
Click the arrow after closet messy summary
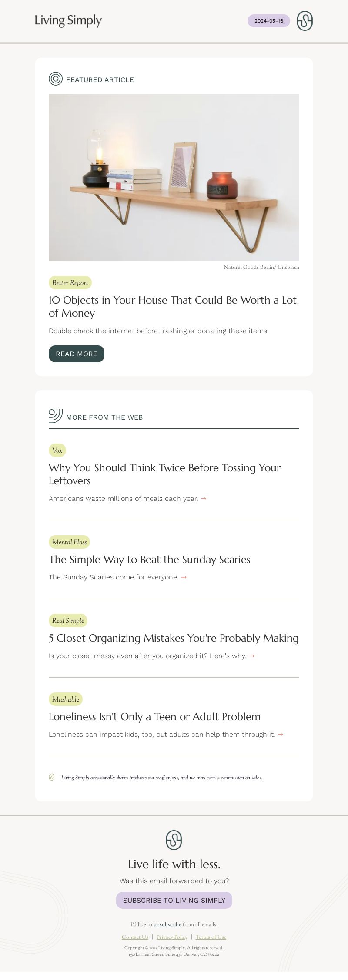coord(251,656)
